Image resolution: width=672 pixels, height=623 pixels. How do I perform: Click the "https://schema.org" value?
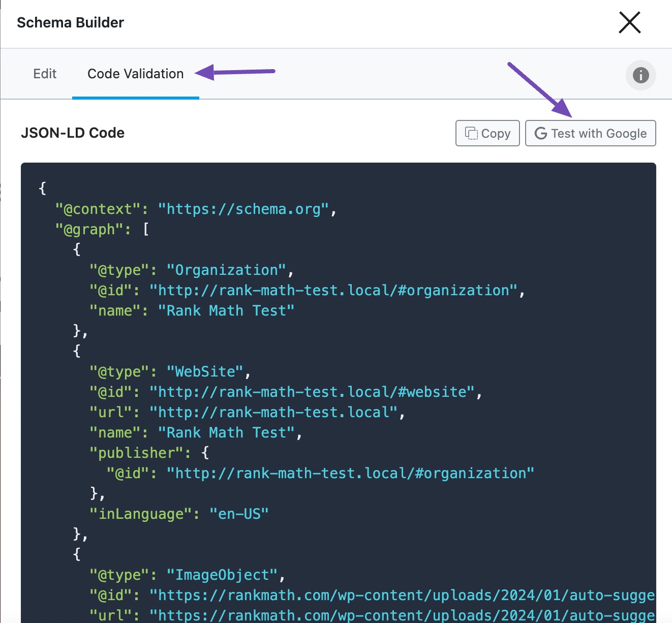[243, 209]
